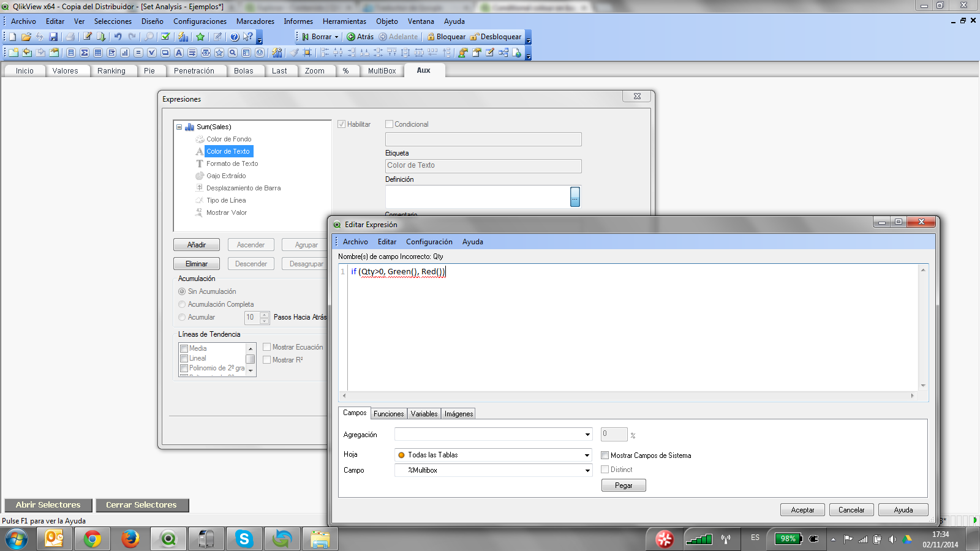Save the document with the floppy disk icon

53,37
